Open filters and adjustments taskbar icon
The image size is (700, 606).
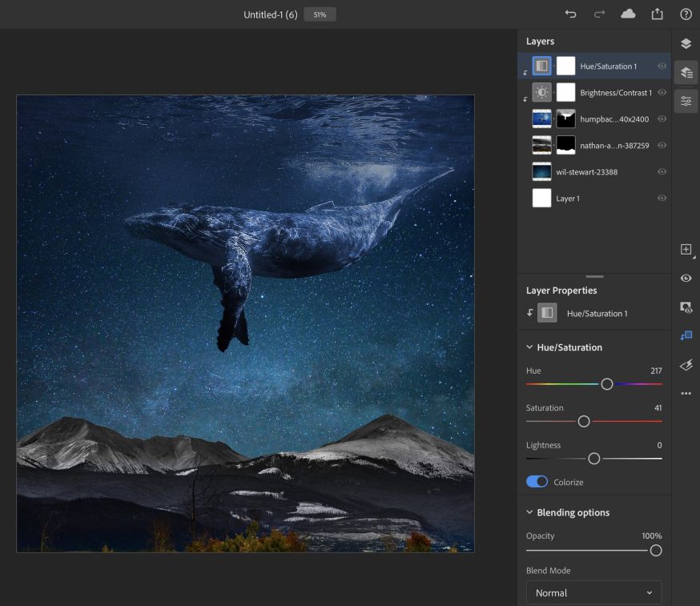(686, 365)
